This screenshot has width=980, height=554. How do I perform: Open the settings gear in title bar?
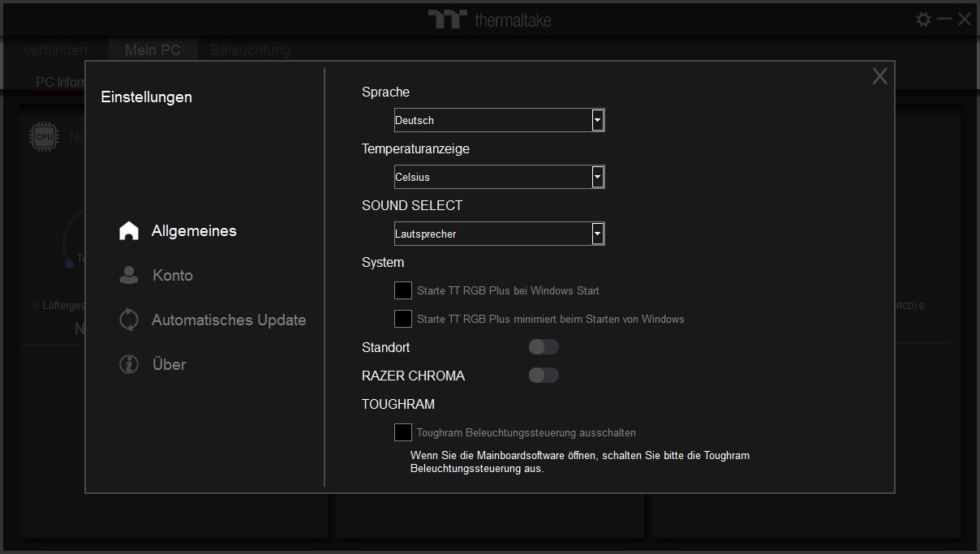(x=924, y=19)
